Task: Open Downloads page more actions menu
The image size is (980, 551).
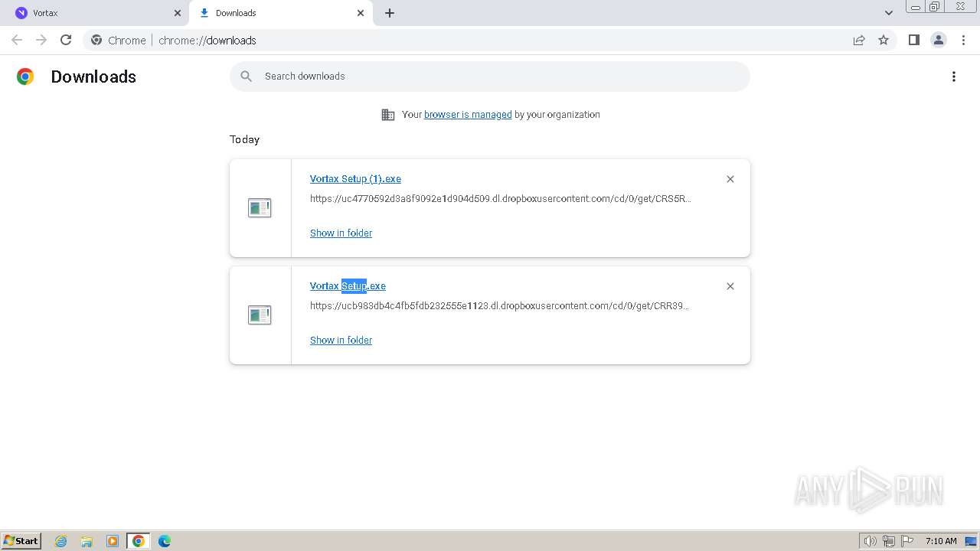Action: coord(954,77)
